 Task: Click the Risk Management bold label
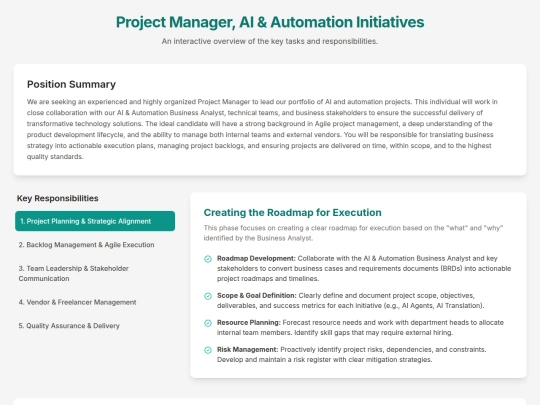[247, 350]
